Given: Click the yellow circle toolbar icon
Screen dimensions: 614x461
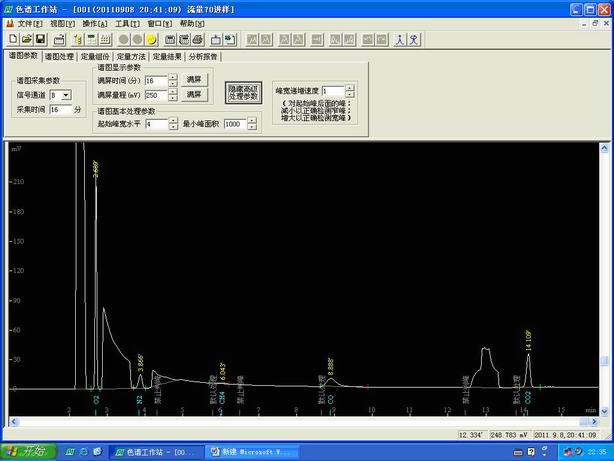Looking at the screenshot, I should coord(152,40).
